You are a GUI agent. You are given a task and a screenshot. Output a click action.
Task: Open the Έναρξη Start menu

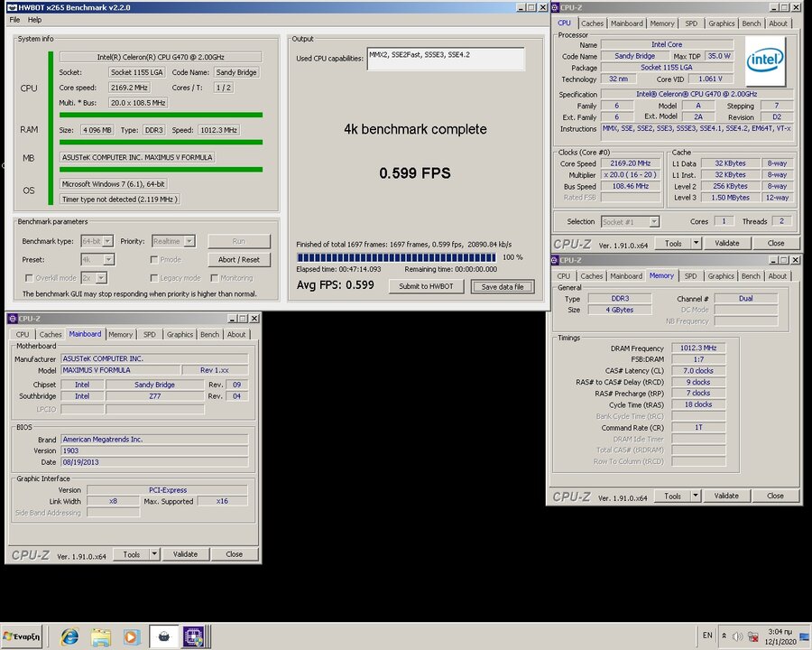[22, 636]
